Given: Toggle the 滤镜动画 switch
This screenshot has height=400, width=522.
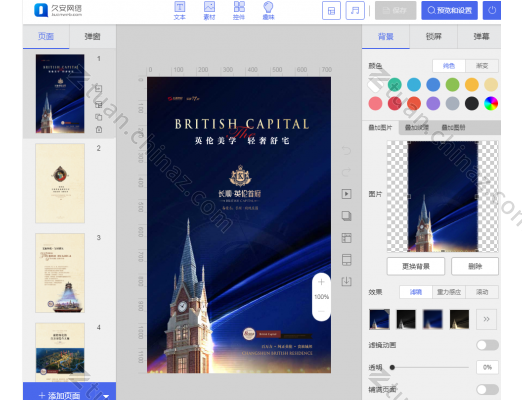Looking at the screenshot, I should click(x=487, y=345).
